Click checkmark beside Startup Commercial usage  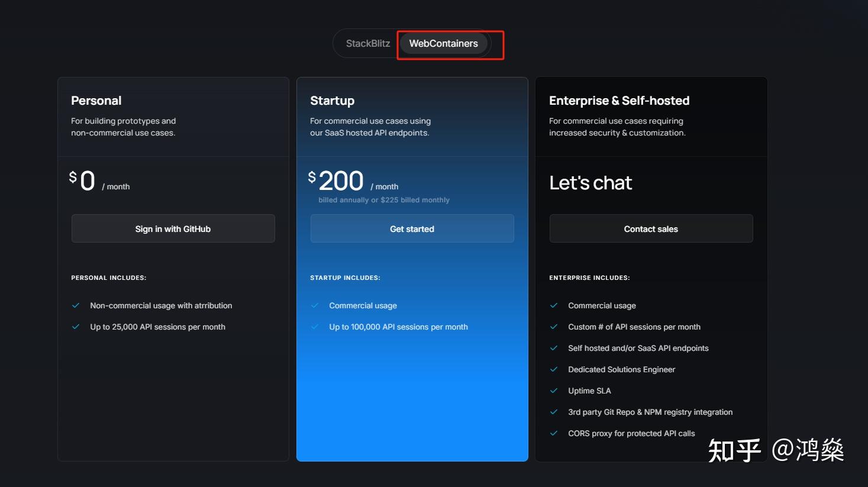[x=315, y=306]
